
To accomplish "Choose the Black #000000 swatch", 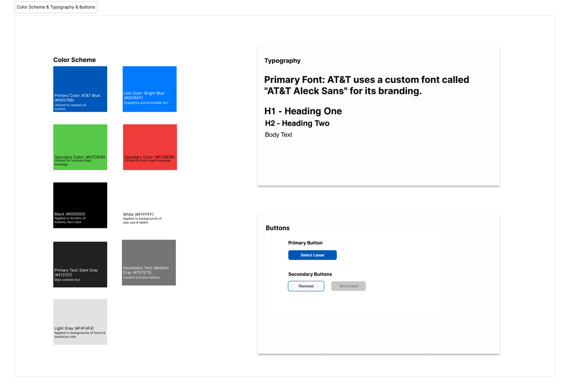I will tap(80, 205).
